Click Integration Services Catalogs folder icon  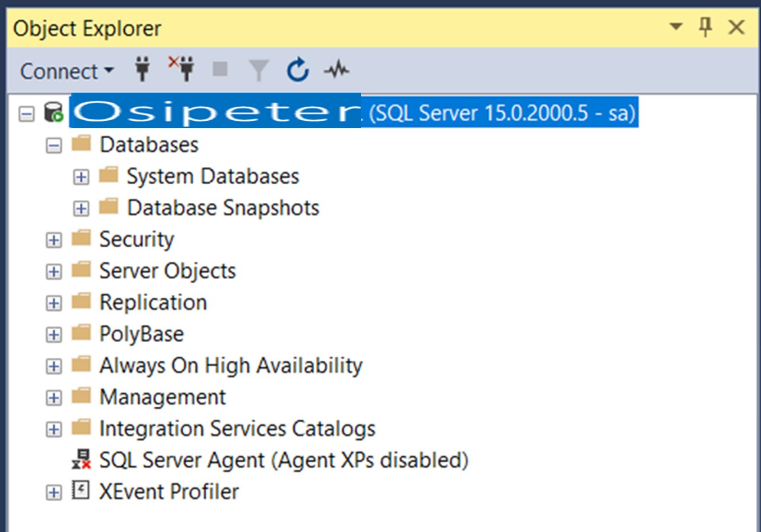click(x=81, y=426)
